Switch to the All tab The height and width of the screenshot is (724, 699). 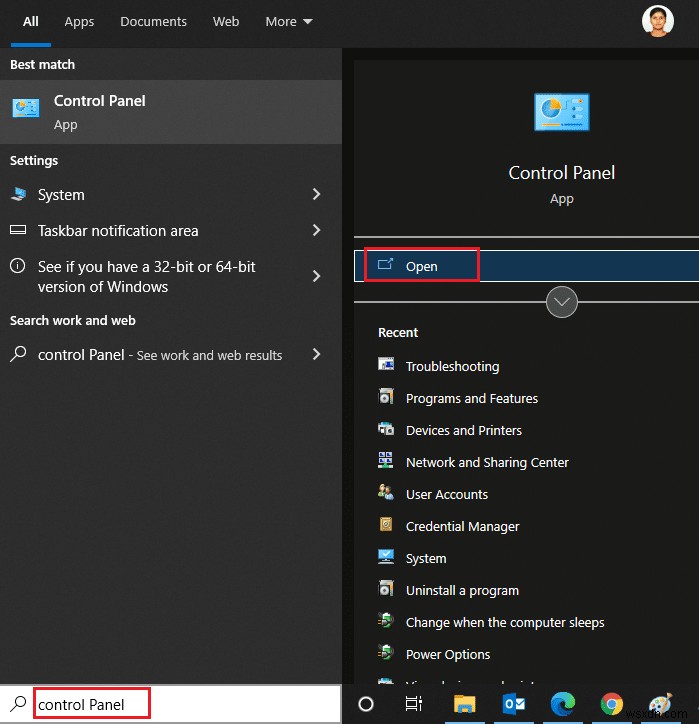pos(31,22)
